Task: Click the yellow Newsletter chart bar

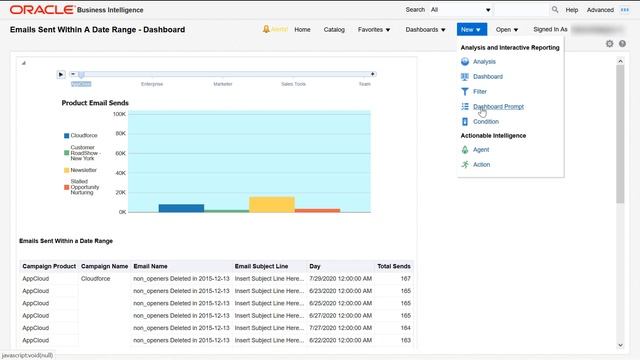Action: [272, 204]
